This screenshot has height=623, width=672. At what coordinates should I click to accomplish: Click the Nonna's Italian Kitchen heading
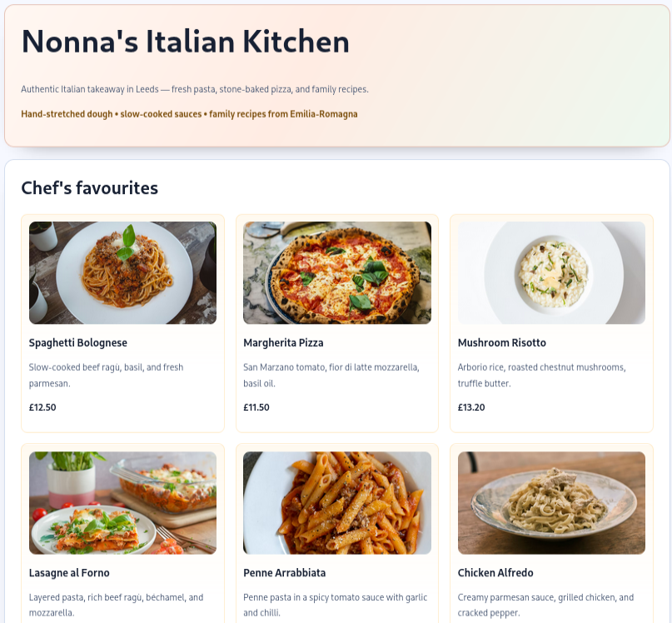click(x=186, y=41)
